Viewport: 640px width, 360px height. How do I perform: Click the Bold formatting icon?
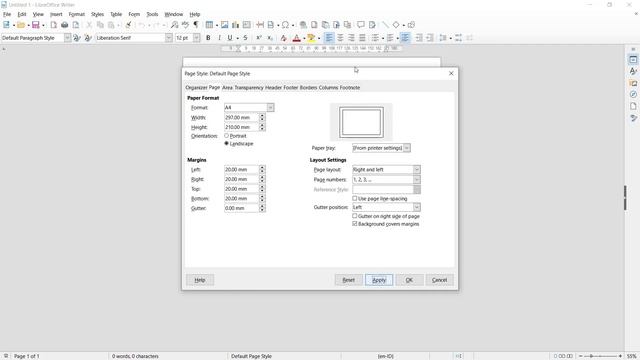[x=208, y=38]
